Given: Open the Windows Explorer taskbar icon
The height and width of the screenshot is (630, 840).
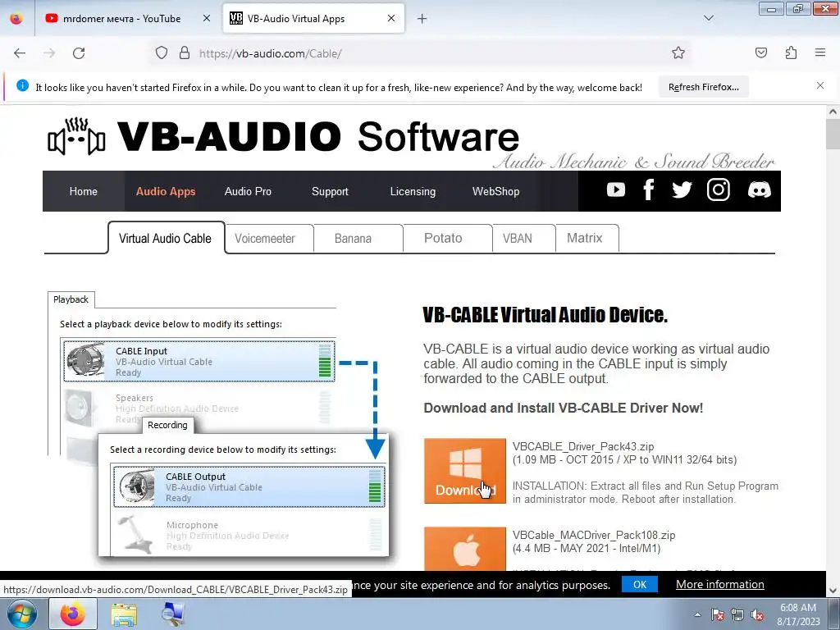Looking at the screenshot, I should pyautogui.click(x=124, y=614).
